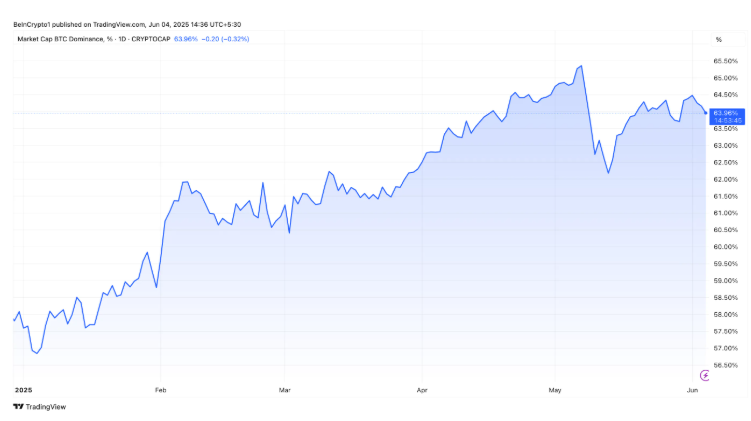Click the 61.00% price scale label

click(x=726, y=213)
